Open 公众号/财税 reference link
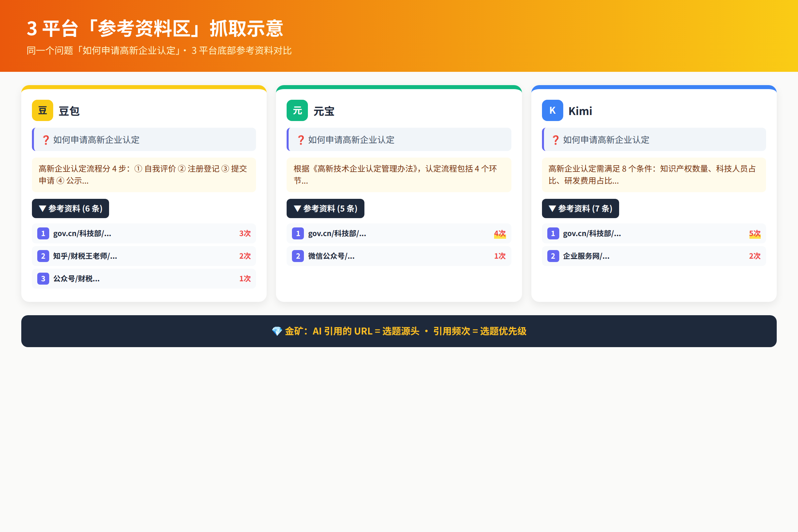 click(x=76, y=279)
